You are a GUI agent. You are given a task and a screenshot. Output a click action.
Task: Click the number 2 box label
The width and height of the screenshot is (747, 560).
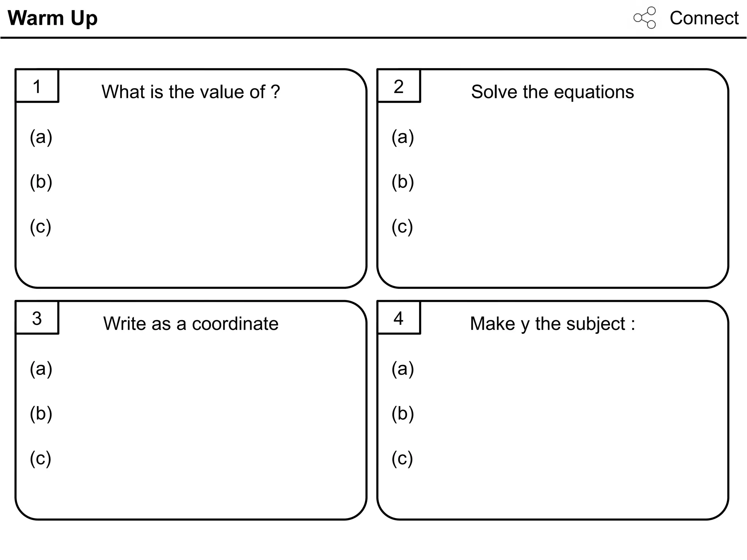[x=399, y=86]
